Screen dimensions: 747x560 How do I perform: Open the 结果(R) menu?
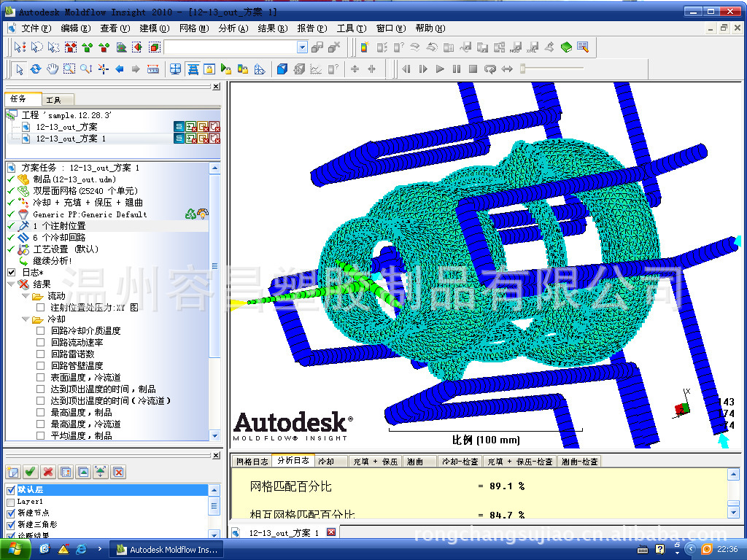273,28
